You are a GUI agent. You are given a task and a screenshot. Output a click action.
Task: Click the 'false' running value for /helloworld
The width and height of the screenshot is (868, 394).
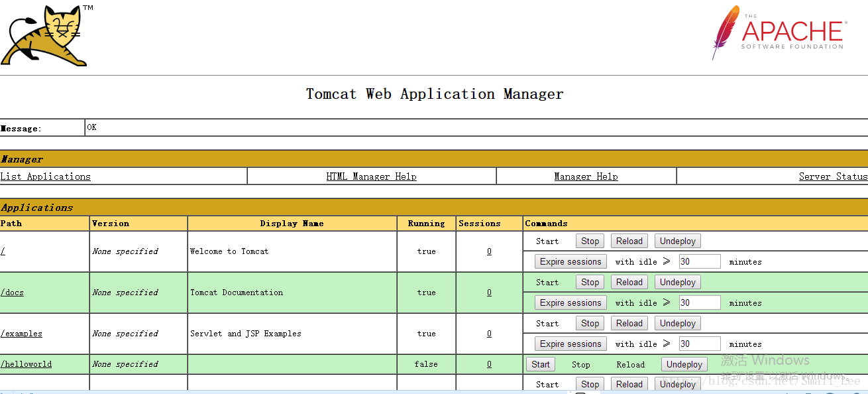[426, 364]
